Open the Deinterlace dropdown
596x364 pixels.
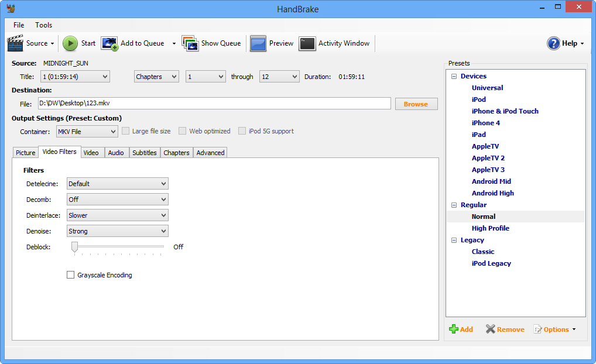(118, 215)
